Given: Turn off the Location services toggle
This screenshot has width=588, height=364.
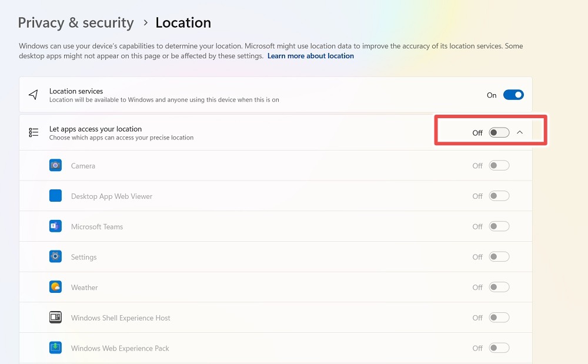Looking at the screenshot, I should (x=513, y=94).
